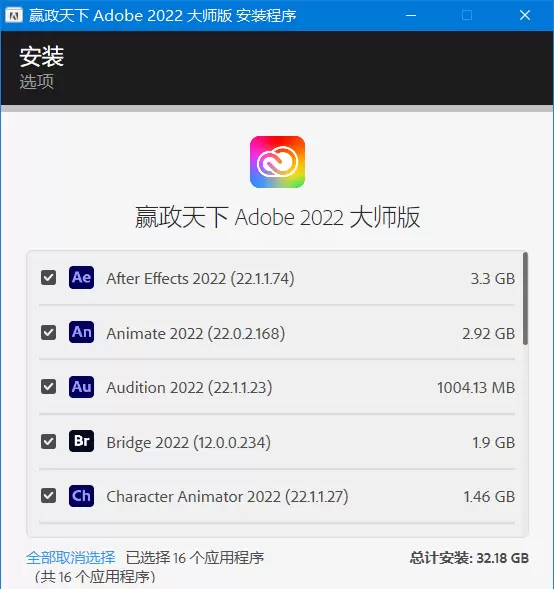Uncheck the Audition 2022 checkbox
554x589 pixels.
tap(48, 387)
